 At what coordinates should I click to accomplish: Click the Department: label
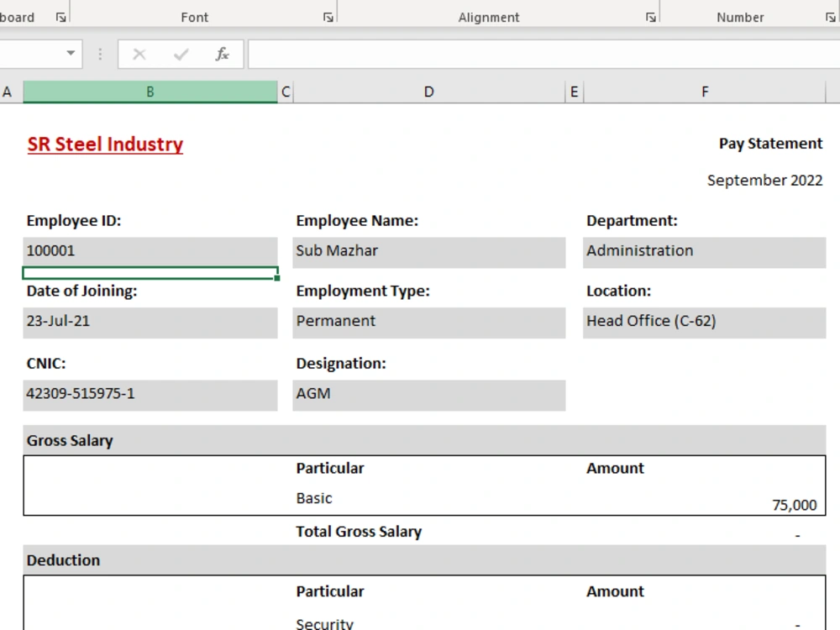[632, 221]
